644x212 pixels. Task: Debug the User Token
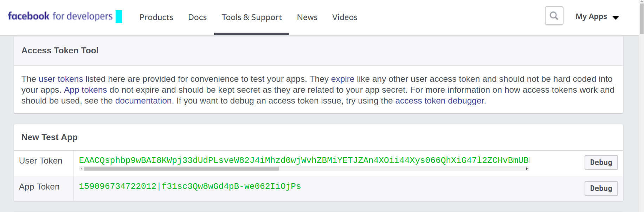coord(601,163)
